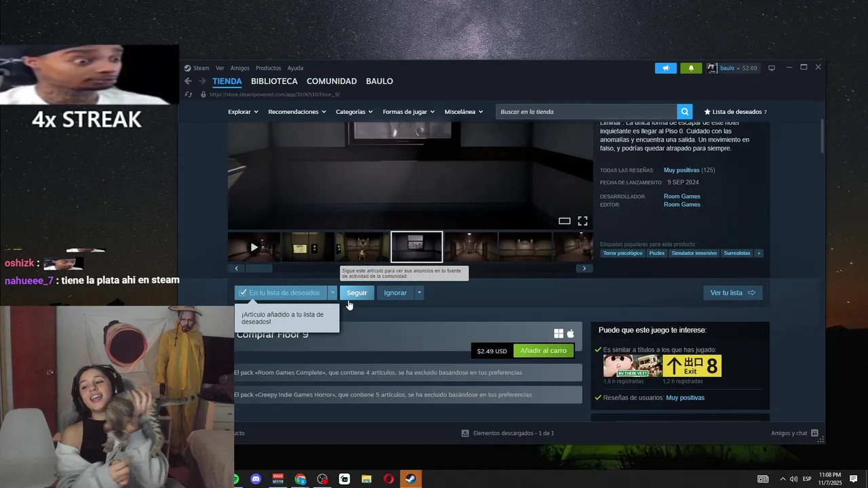Open the Steam menu
The image size is (868, 488).
(201, 68)
